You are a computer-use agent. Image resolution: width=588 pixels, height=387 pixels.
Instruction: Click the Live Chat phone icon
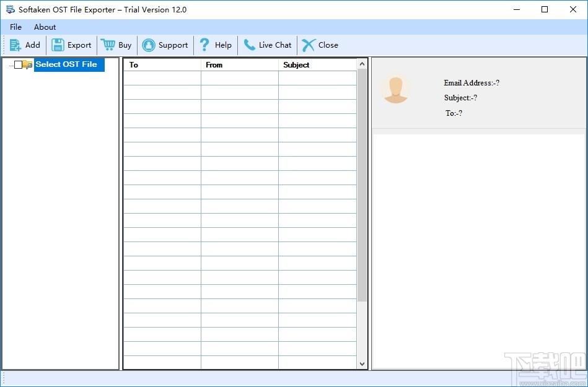pyautogui.click(x=249, y=45)
